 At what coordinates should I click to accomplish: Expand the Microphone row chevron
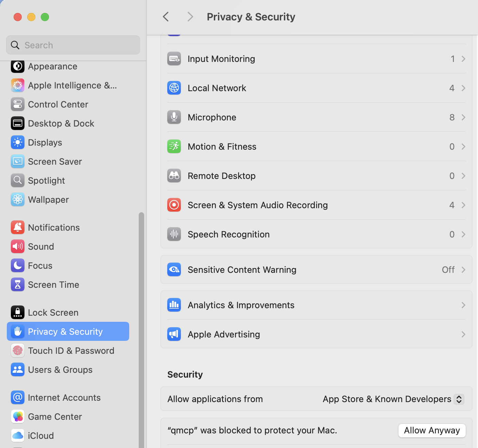pos(463,117)
